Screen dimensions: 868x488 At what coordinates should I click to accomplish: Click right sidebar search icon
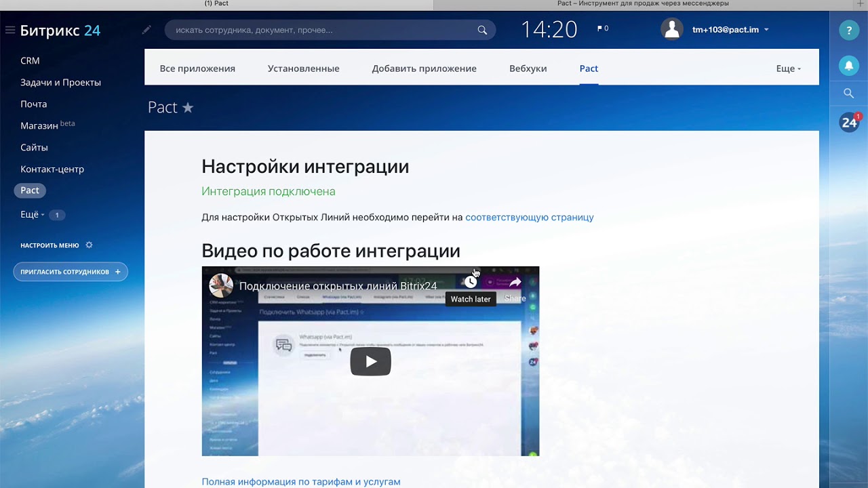point(849,94)
